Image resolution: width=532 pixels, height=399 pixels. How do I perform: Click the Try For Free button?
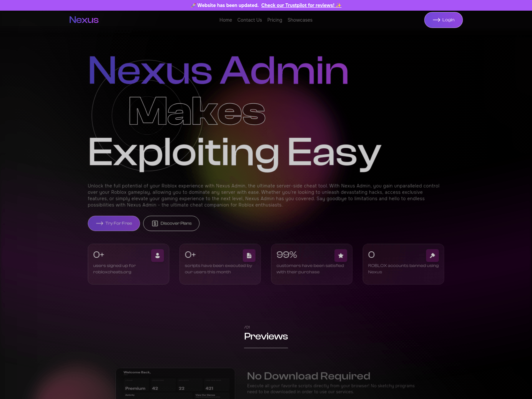point(114,223)
